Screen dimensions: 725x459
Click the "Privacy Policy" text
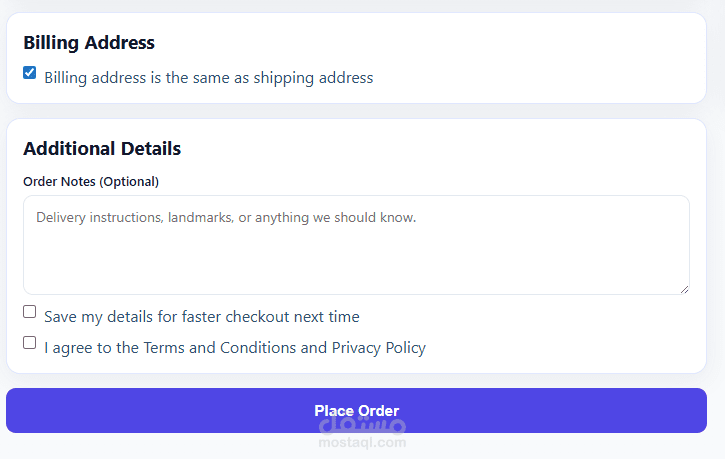tap(379, 348)
